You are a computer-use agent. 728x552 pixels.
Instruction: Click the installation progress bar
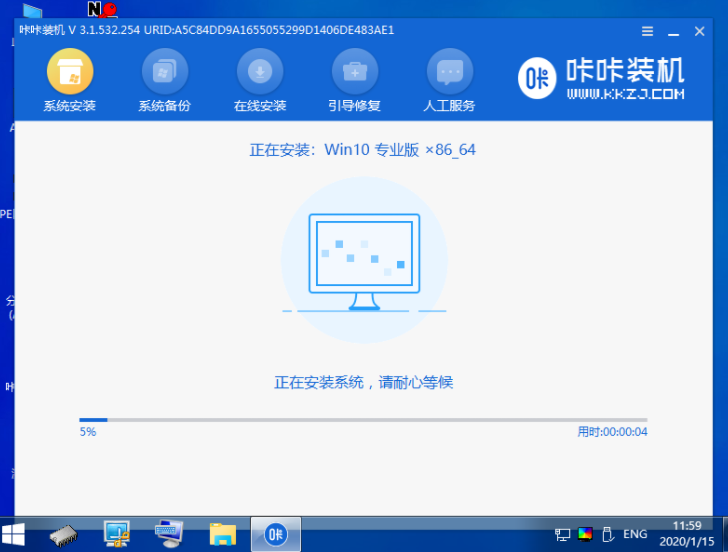pyautogui.click(x=363, y=420)
